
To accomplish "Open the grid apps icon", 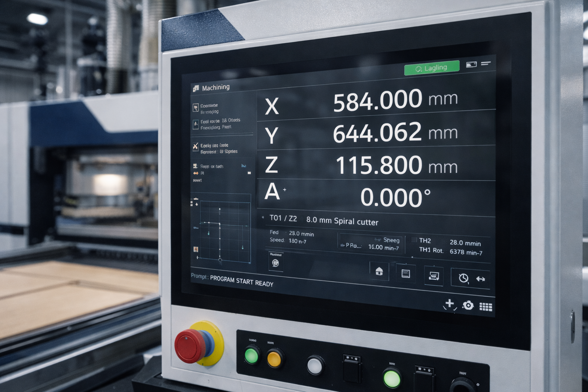I will pos(485,307).
